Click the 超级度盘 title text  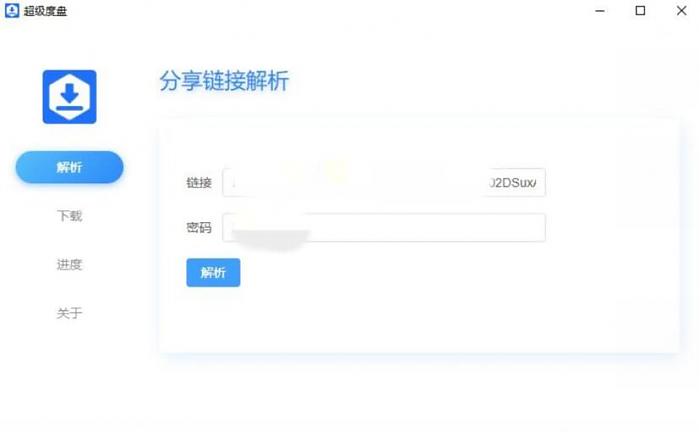click(45, 11)
